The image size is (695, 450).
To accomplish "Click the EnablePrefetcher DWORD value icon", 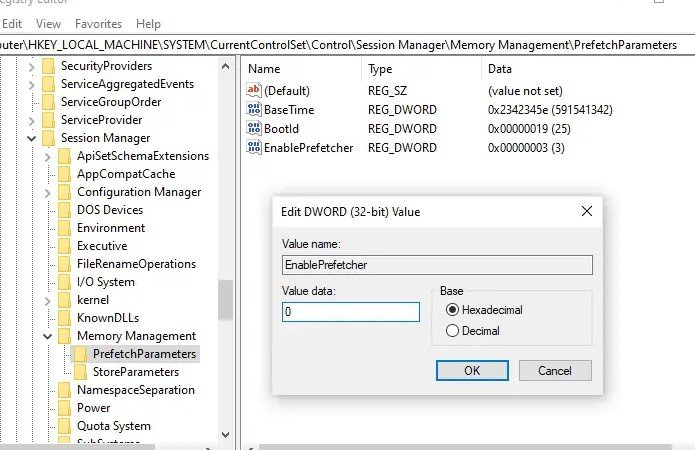I will (253, 147).
